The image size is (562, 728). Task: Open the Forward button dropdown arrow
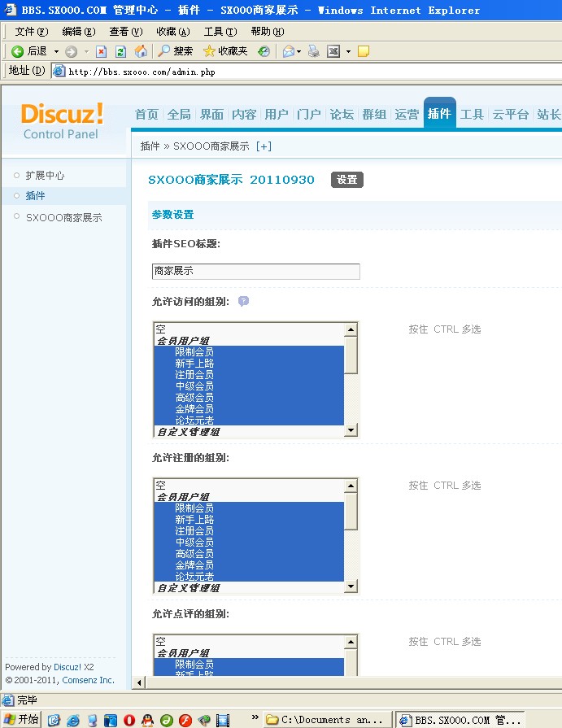[x=86, y=51]
